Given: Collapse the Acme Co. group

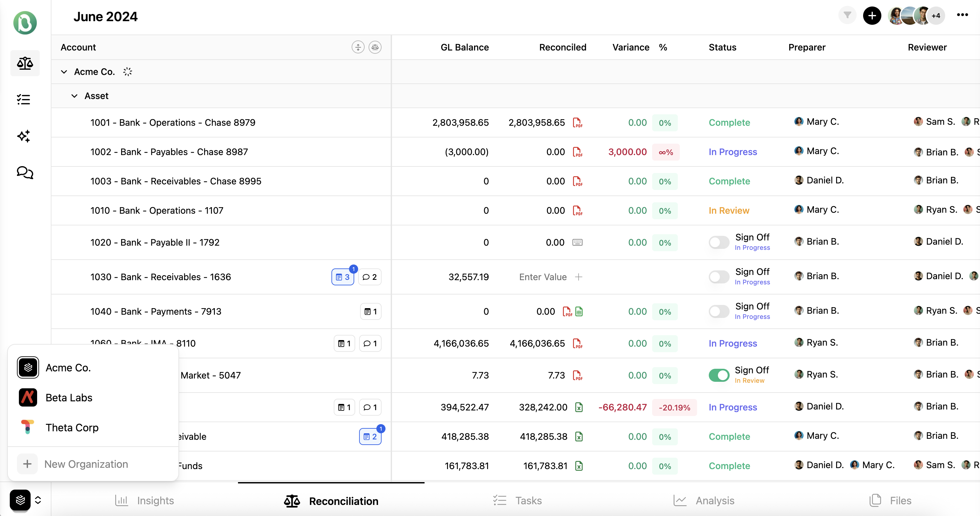Looking at the screenshot, I should [x=64, y=72].
